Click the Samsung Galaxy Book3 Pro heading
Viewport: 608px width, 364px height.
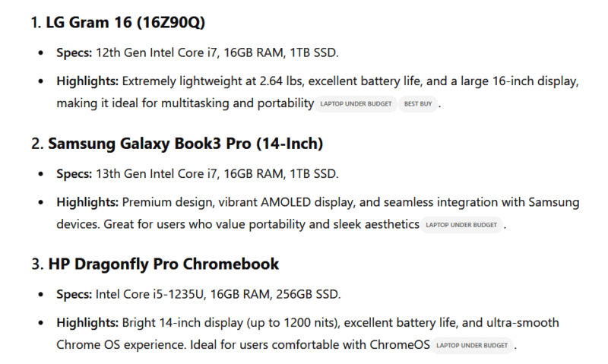tap(185, 143)
